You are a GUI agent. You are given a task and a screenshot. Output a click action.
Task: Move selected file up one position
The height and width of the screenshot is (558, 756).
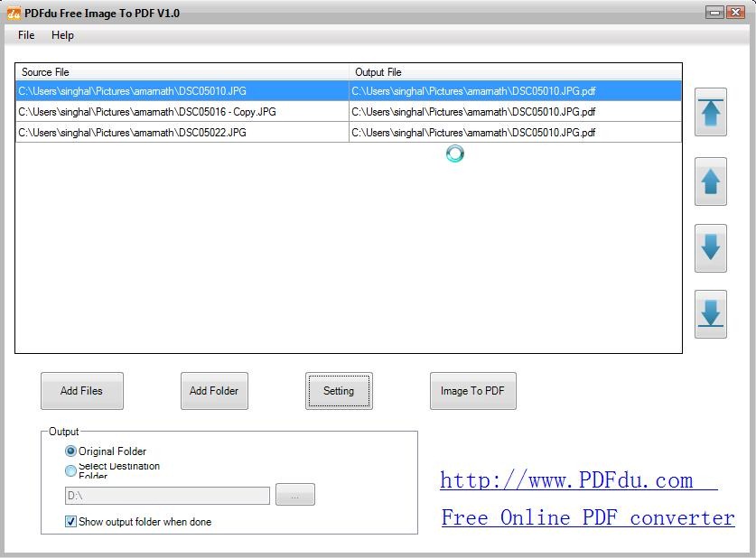tap(710, 181)
